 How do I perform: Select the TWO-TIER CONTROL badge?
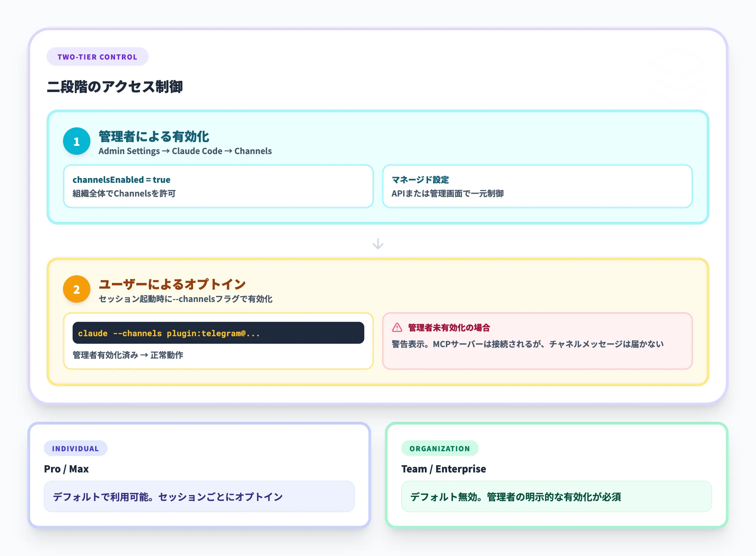pos(98,57)
